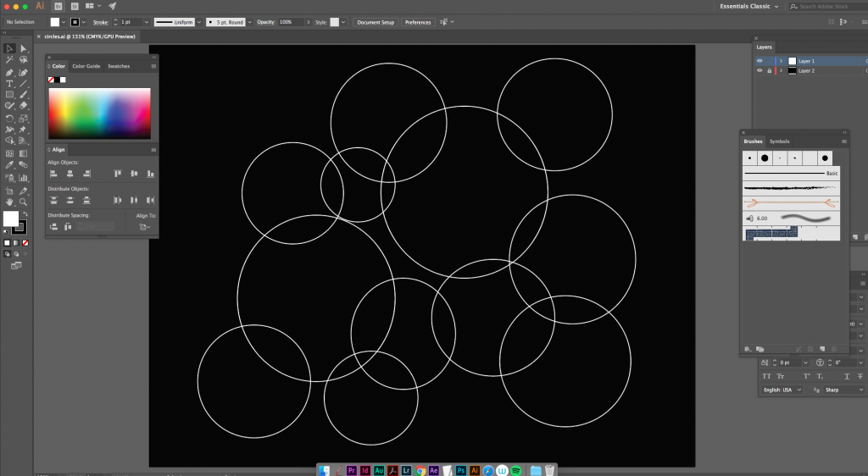This screenshot has height=476, width=868.
Task: Click Horizontal Align Right in Align panel
Action: point(86,174)
